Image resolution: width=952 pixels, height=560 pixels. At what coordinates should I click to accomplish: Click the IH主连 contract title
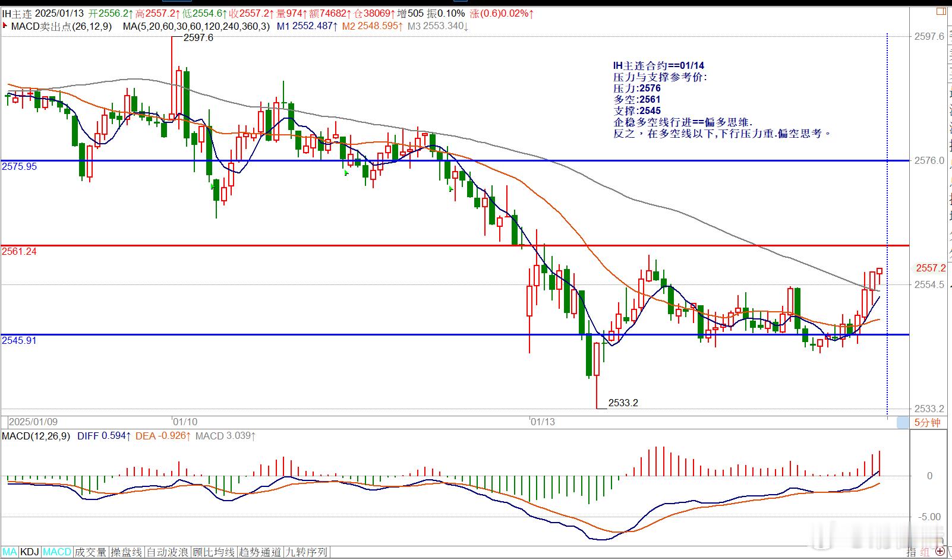pyautogui.click(x=17, y=13)
